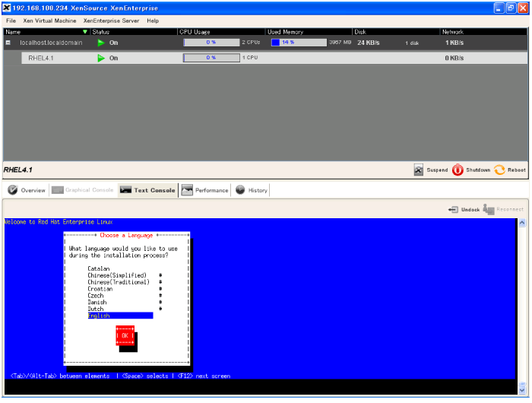The width and height of the screenshot is (532, 403).
Task: Select the highlighted English language entry
Action: point(120,316)
